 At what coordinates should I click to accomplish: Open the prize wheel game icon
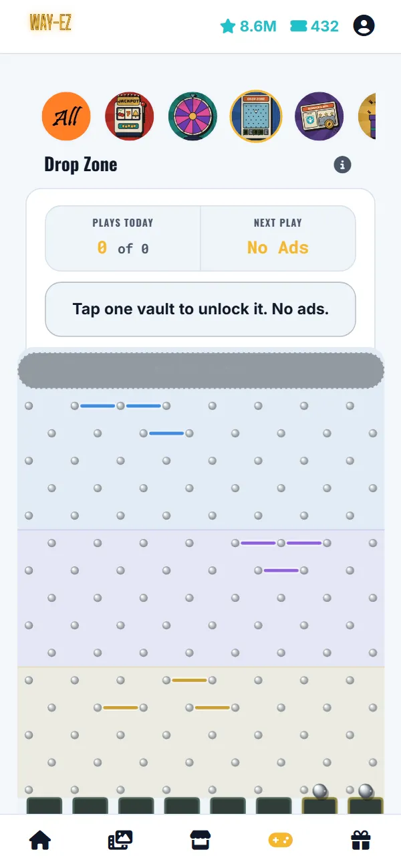coord(192,116)
